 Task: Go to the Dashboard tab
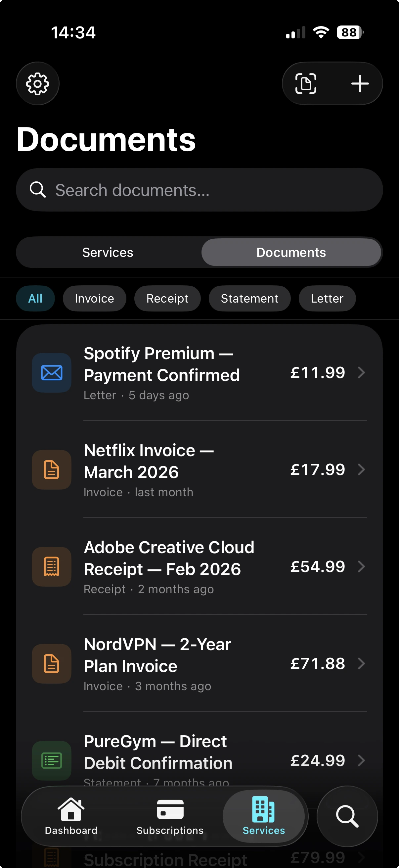pos(71,816)
